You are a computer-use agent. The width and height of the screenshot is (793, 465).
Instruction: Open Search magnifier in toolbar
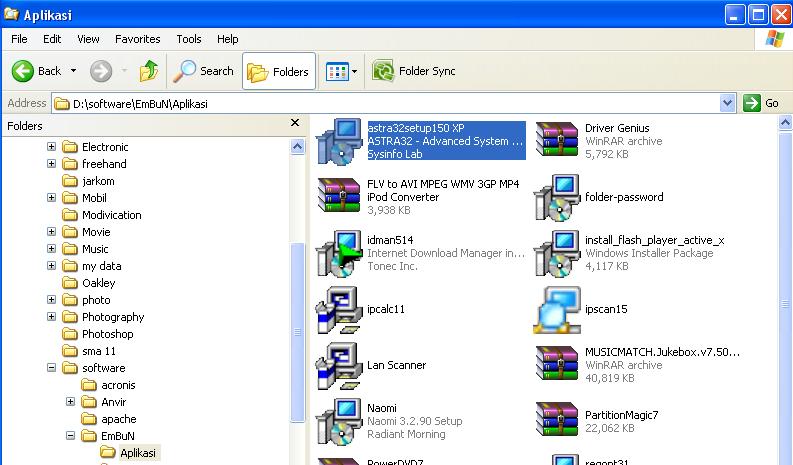203,71
